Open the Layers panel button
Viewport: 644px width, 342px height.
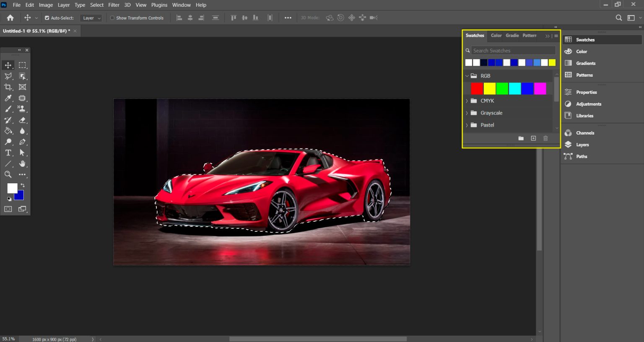pyautogui.click(x=582, y=145)
